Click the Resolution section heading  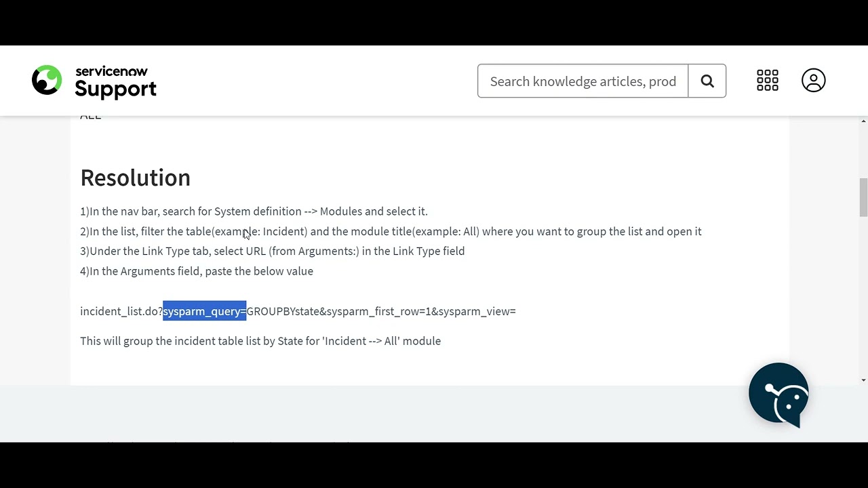pyautogui.click(x=135, y=178)
